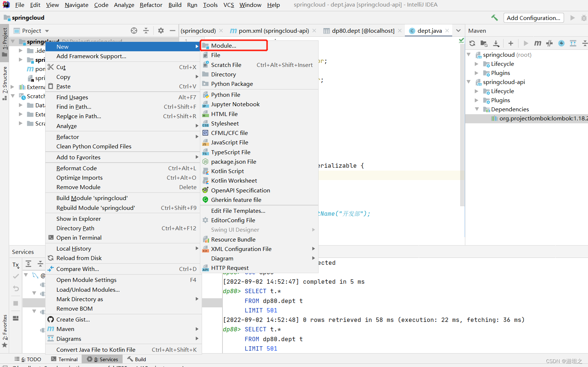Collapse Dependencies node in Maven
Viewport: 588px width, 367px height.
(x=477, y=109)
